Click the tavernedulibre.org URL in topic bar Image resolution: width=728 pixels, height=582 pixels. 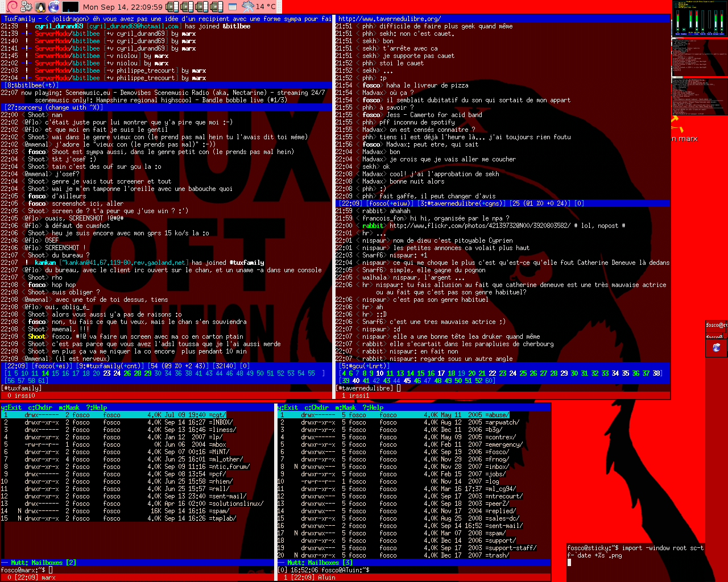[x=390, y=19]
